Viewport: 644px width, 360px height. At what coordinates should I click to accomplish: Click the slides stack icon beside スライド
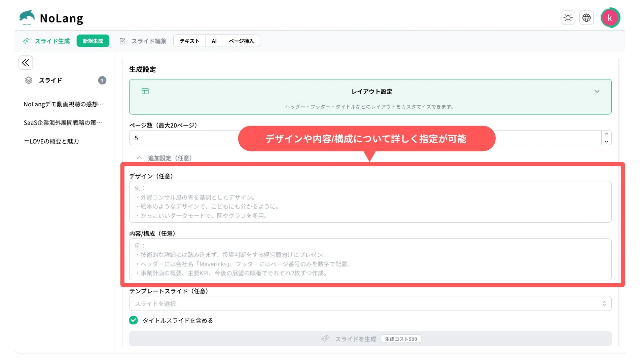click(28, 80)
